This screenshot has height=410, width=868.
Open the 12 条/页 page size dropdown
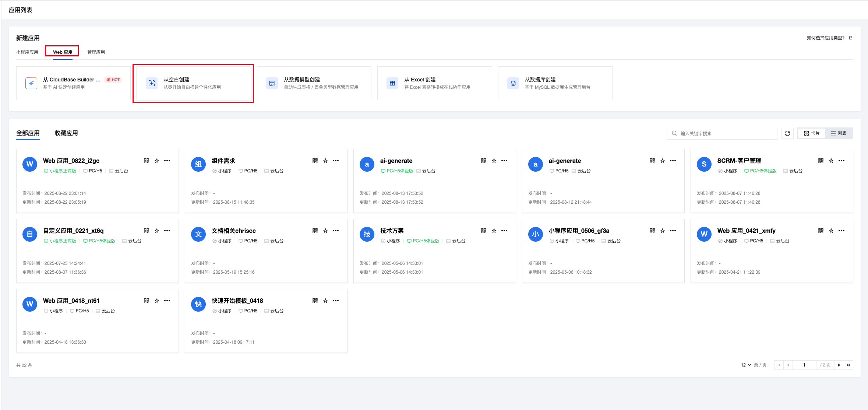click(x=746, y=365)
